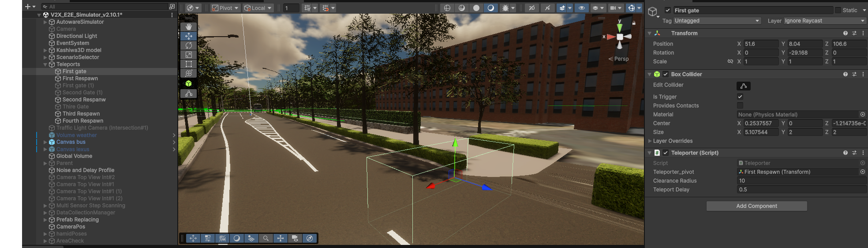Click the magnifier search overlay icon
Screen dimensions: 868x248
pos(266,238)
